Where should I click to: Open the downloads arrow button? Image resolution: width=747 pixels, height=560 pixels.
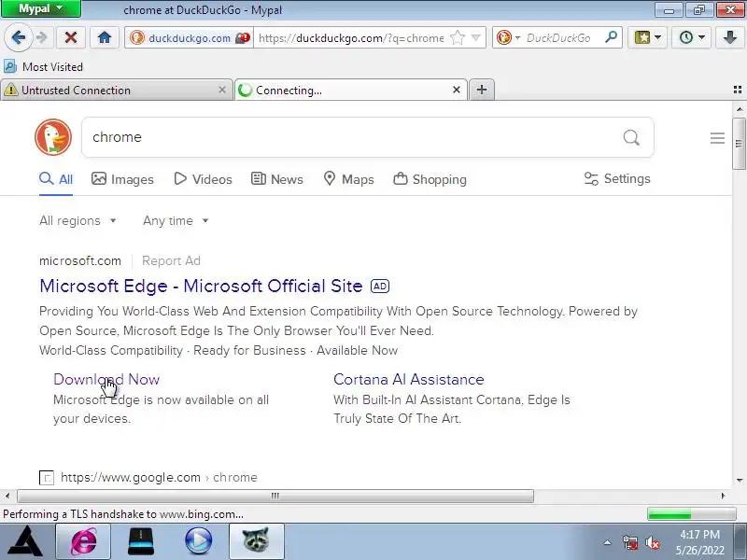point(730,37)
